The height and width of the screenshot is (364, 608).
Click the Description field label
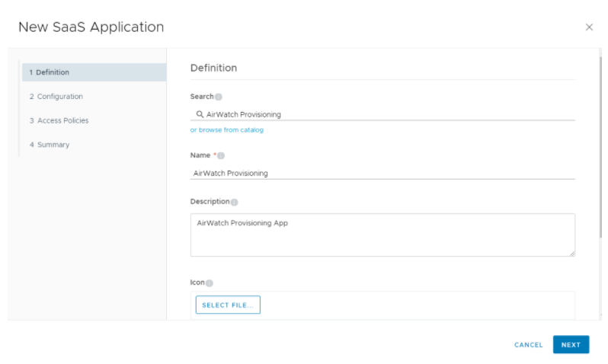tap(210, 202)
